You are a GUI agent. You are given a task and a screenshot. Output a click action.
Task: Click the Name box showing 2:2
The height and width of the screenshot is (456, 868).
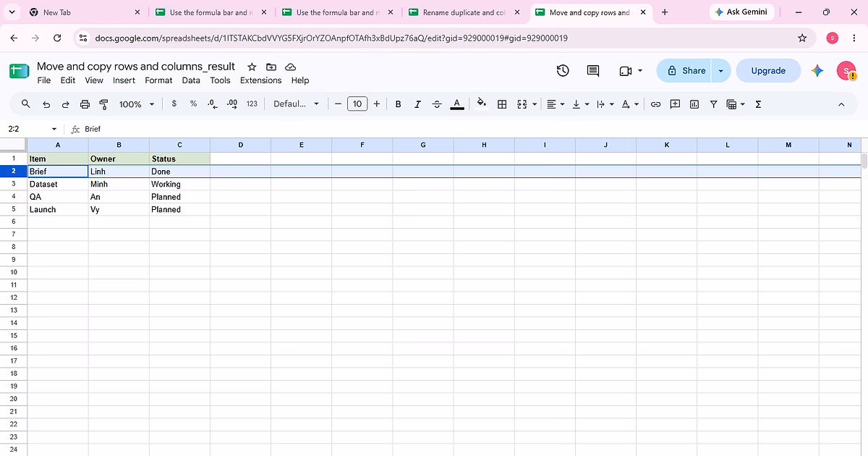(25, 129)
